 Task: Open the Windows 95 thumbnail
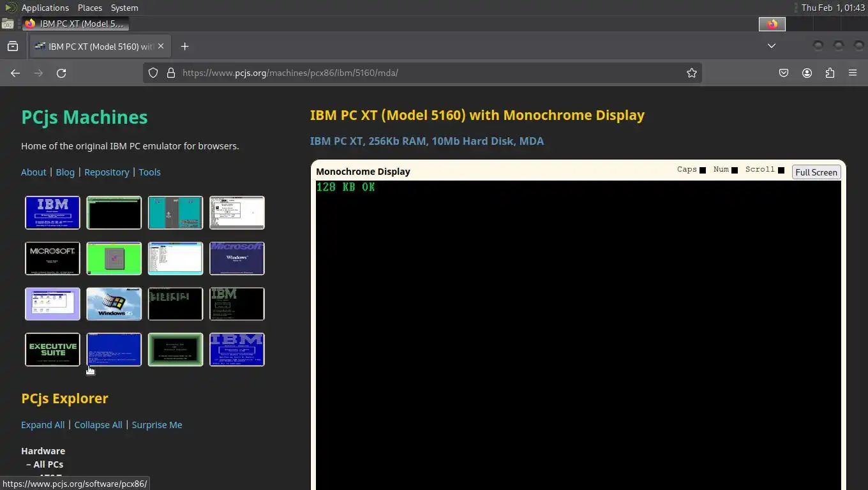[114, 304]
